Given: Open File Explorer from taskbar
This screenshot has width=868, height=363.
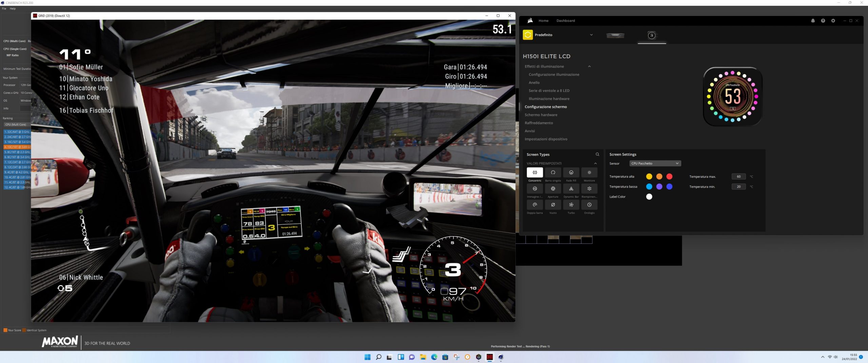Looking at the screenshot, I should pos(423,357).
